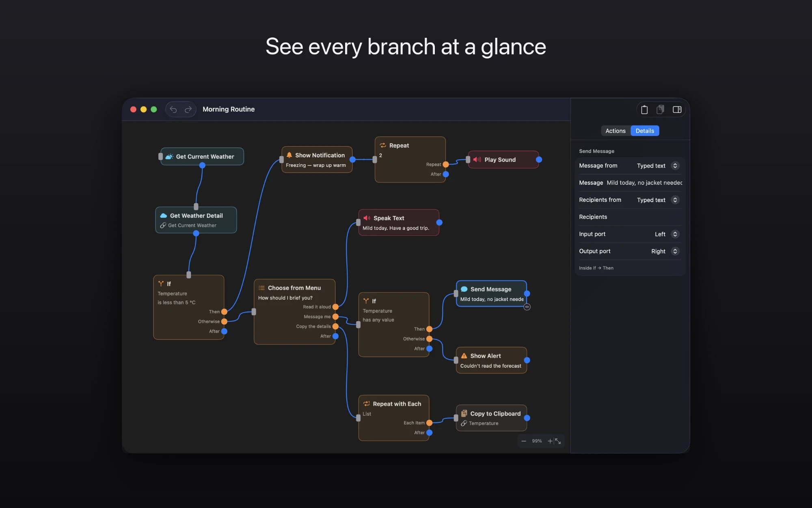Image resolution: width=812 pixels, height=508 pixels.
Task: Click the Play Sound output port
Action: pyautogui.click(x=539, y=160)
